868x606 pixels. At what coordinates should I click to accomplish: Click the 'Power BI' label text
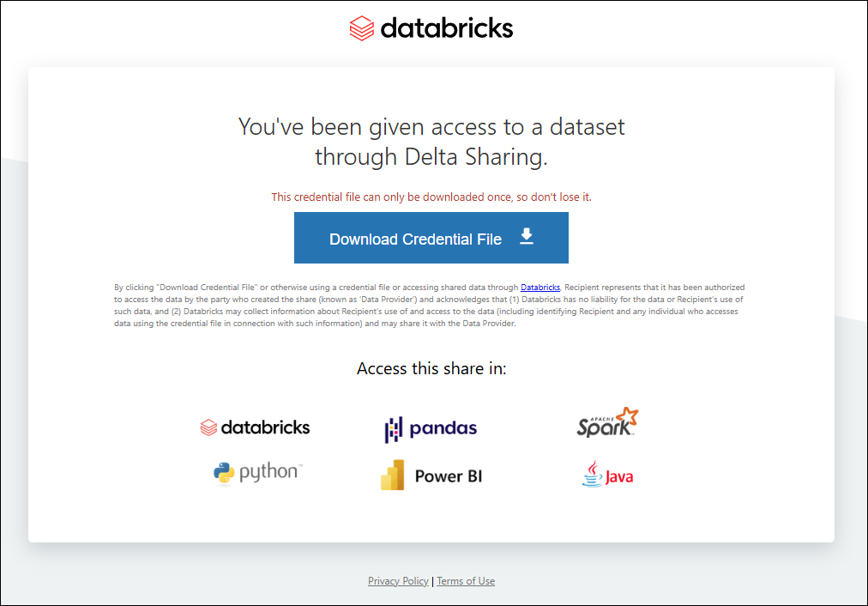pos(449,476)
